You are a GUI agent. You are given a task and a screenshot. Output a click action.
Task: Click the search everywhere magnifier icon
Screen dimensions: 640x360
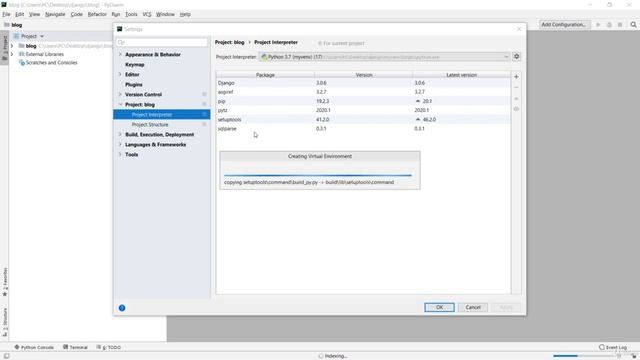pyautogui.click(x=633, y=24)
